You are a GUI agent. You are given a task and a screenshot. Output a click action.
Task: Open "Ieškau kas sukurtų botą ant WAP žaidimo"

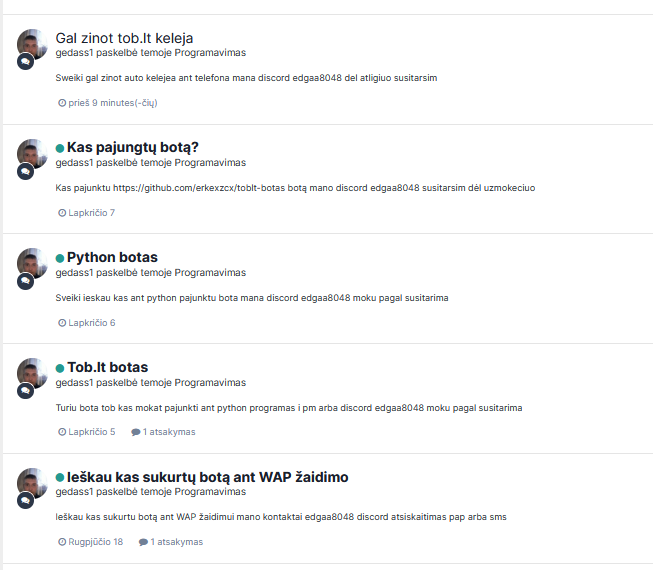point(207,477)
